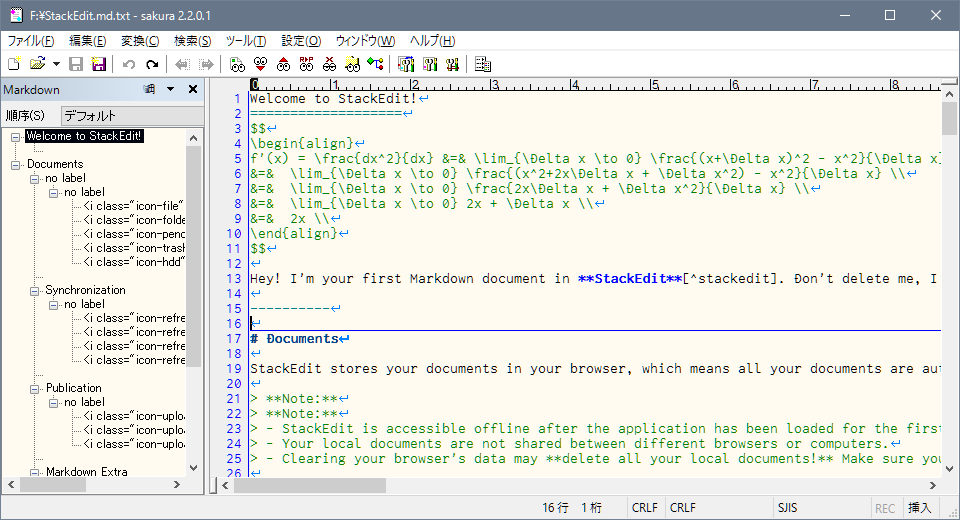Collapse the Welcome to StackEdit! tree node

(16, 137)
